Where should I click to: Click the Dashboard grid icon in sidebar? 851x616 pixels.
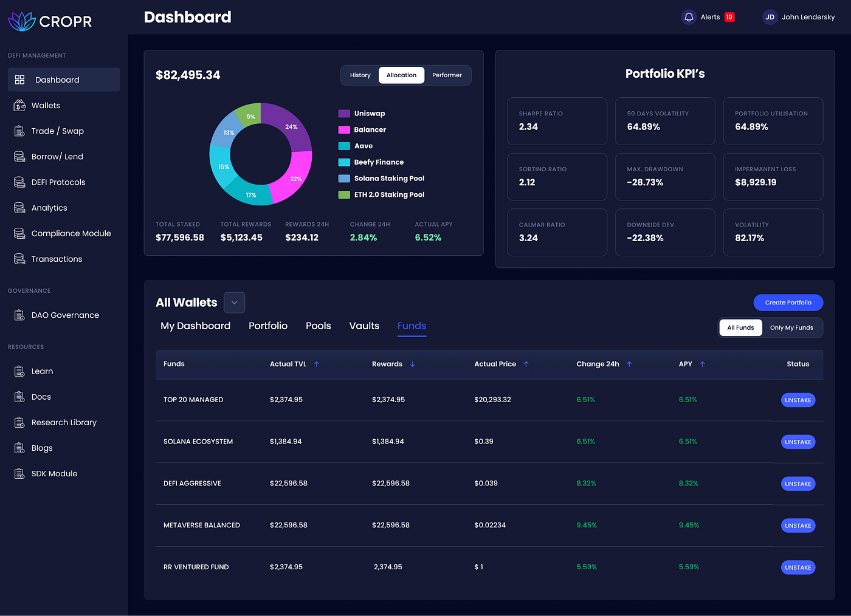(x=19, y=80)
